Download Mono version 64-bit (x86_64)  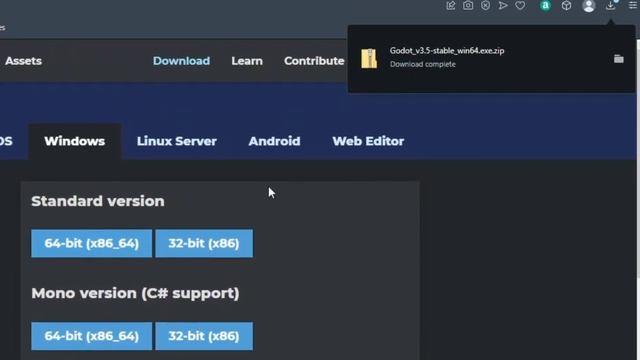[91, 336]
